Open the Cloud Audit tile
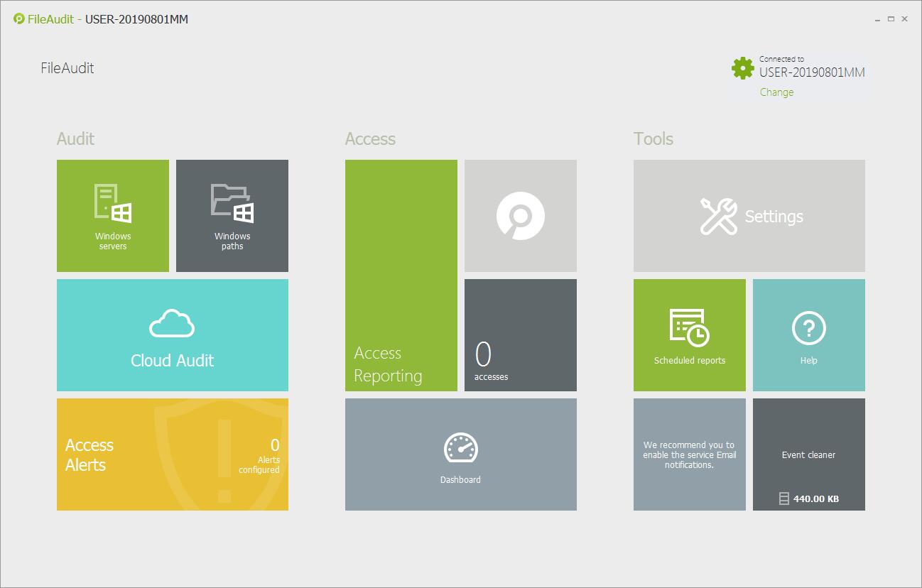Viewport: 922px width, 588px height. [x=173, y=335]
